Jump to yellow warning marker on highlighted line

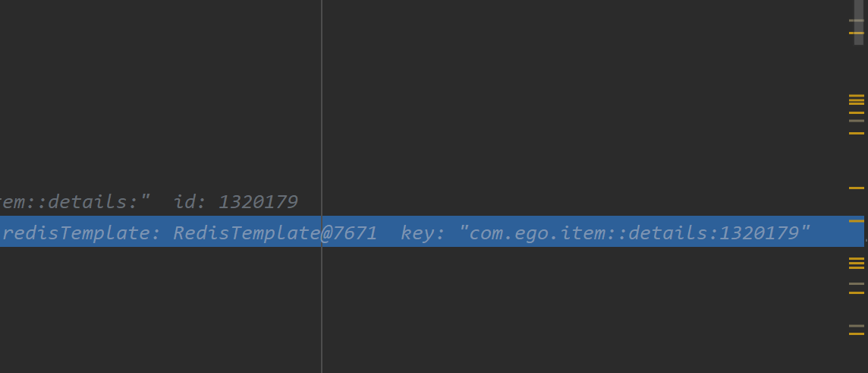tap(857, 221)
